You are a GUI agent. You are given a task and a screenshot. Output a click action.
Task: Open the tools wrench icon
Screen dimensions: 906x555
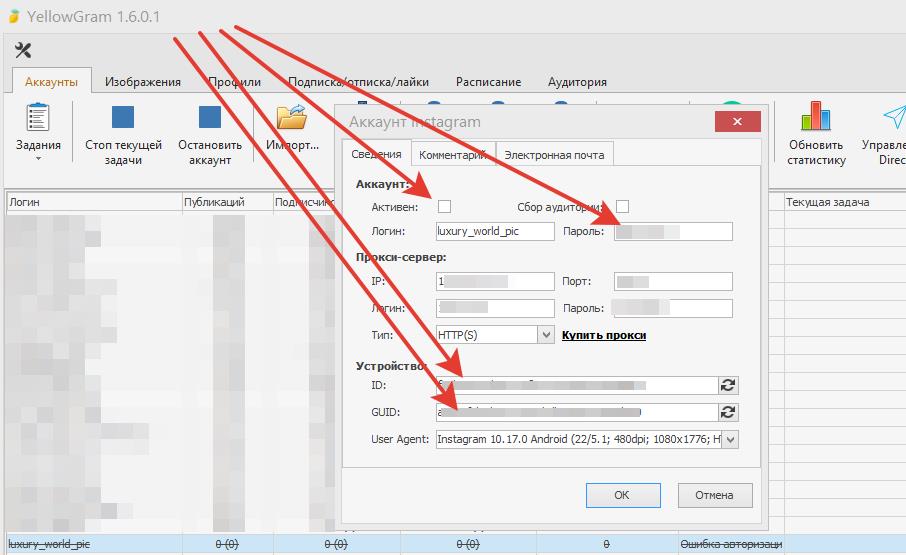click(23, 50)
